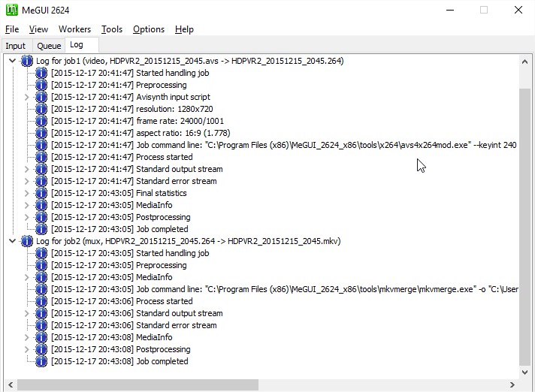Viewport: 535px width, 392px height.
Task: Click info icon beside job2 log header
Action: click(x=27, y=241)
